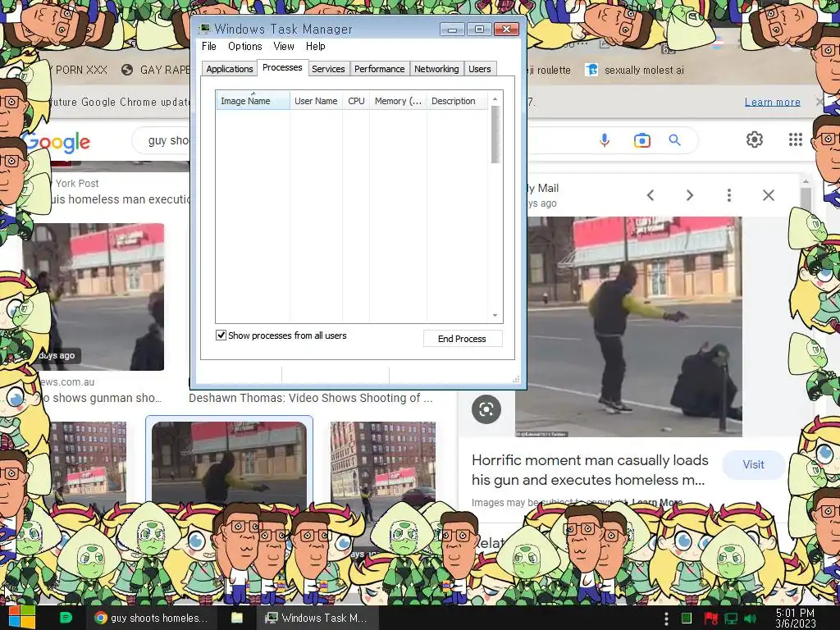The image size is (840, 630).
Task: Switch to the Networking tab
Action: pos(436,69)
